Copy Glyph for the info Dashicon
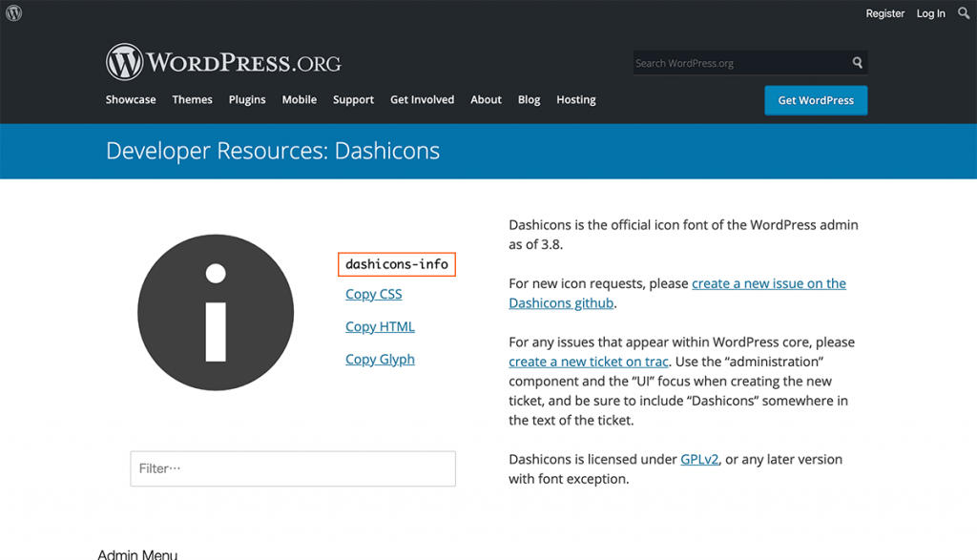Viewport: 977px width, 560px height. (380, 359)
